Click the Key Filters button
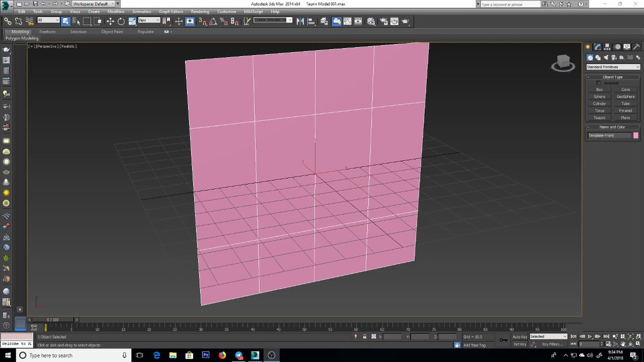 [x=552, y=344]
